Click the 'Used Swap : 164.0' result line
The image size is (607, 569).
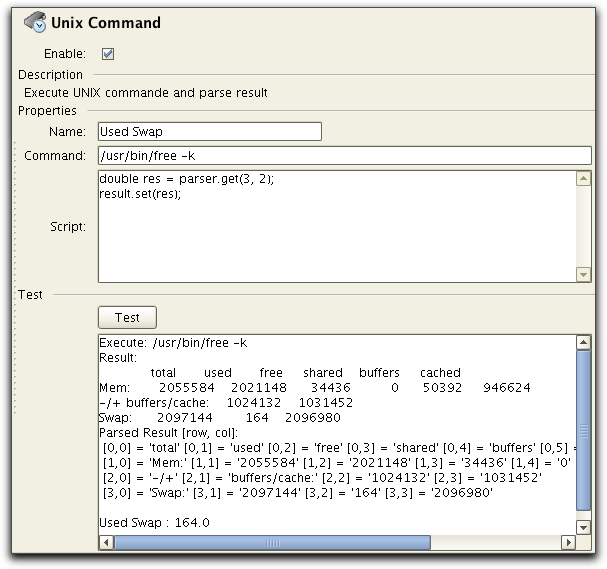[x=154, y=523]
